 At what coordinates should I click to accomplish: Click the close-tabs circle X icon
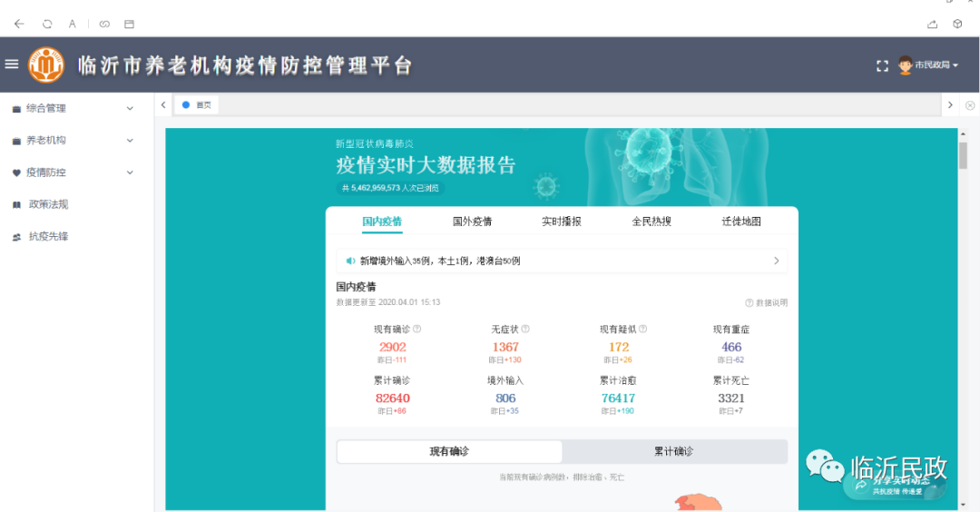coord(970,105)
